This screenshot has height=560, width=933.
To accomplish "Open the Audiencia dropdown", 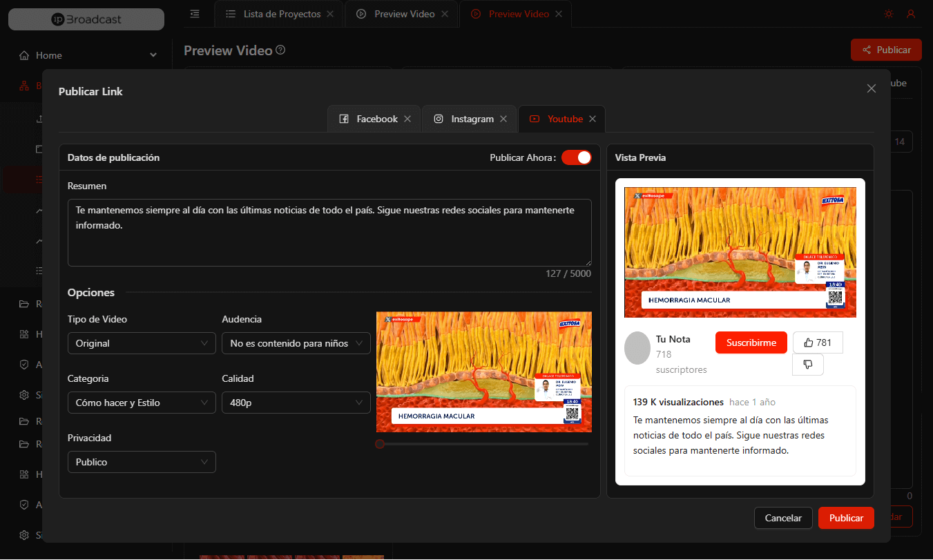I will pos(296,343).
